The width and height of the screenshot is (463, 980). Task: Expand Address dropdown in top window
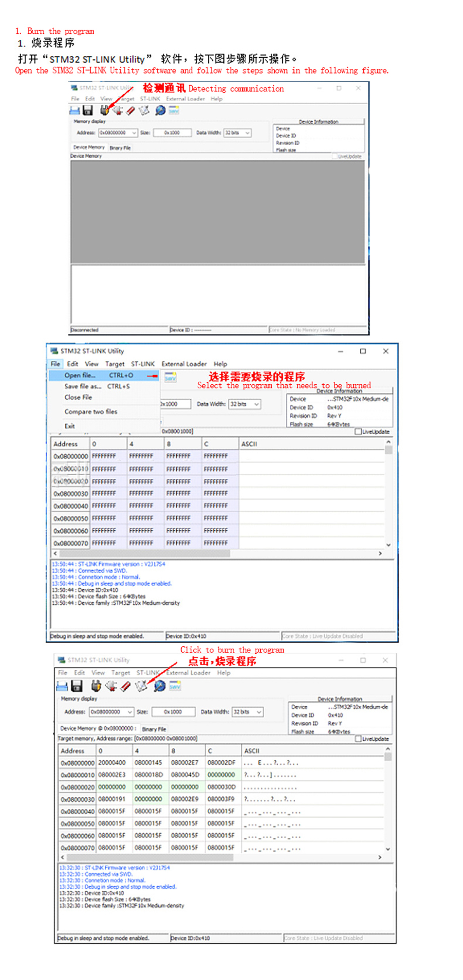click(x=134, y=133)
